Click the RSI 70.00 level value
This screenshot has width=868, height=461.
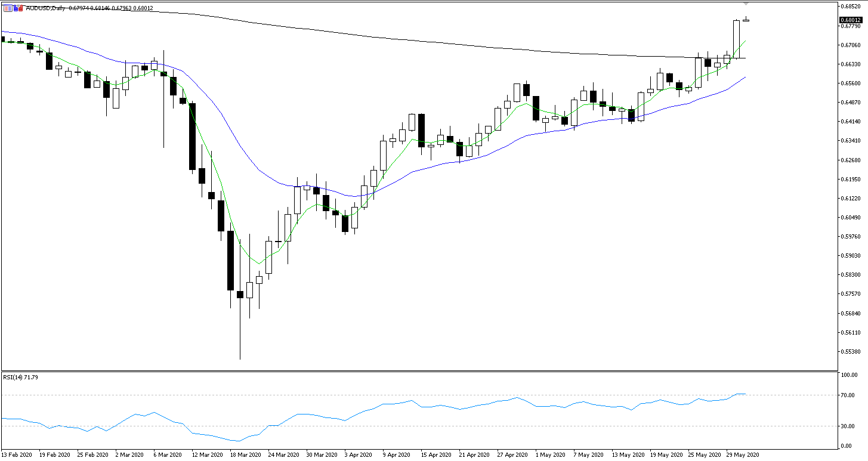(849, 395)
